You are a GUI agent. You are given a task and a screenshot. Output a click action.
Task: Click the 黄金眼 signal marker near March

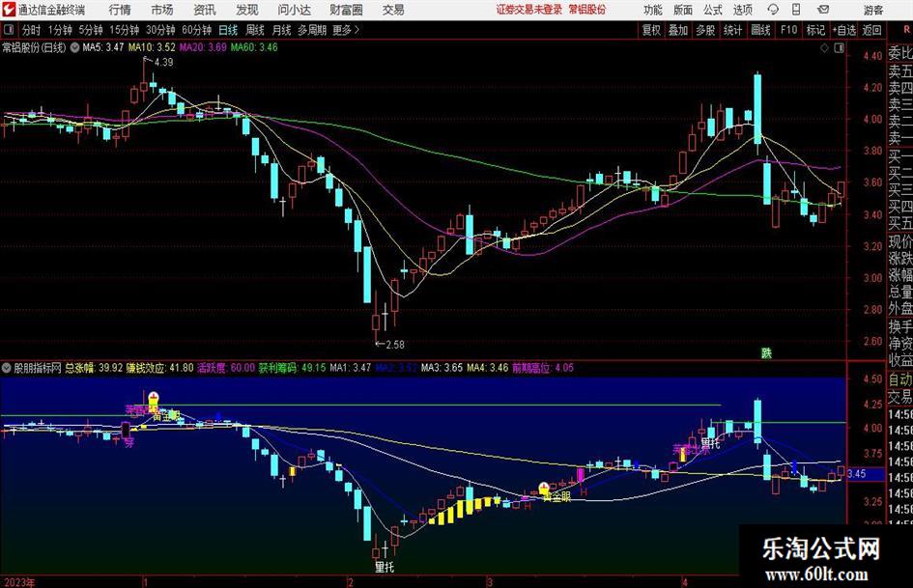pyautogui.click(x=556, y=496)
